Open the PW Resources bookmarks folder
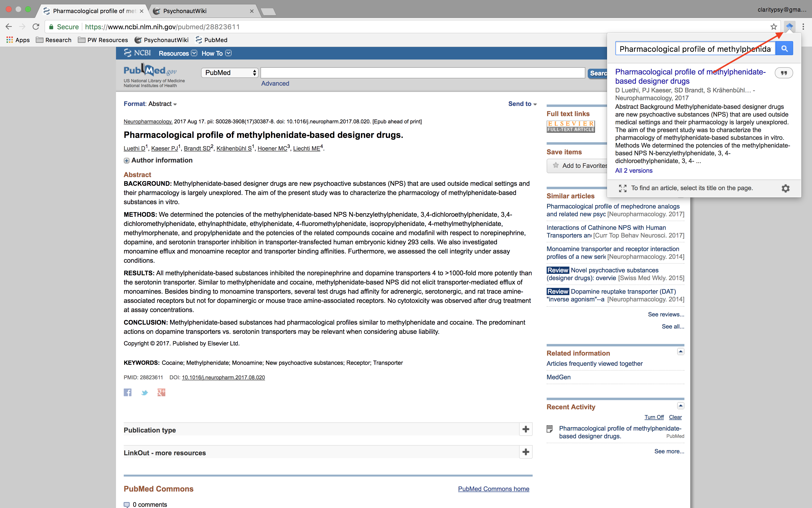The width and height of the screenshot is (812, 508). click(x=103, y=40)
